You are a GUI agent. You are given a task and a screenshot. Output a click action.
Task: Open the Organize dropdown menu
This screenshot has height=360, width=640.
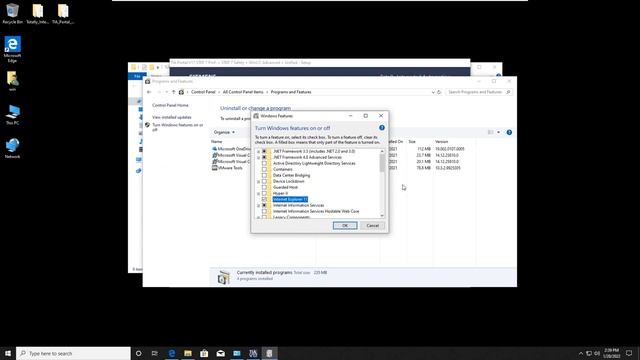(224, 132)
